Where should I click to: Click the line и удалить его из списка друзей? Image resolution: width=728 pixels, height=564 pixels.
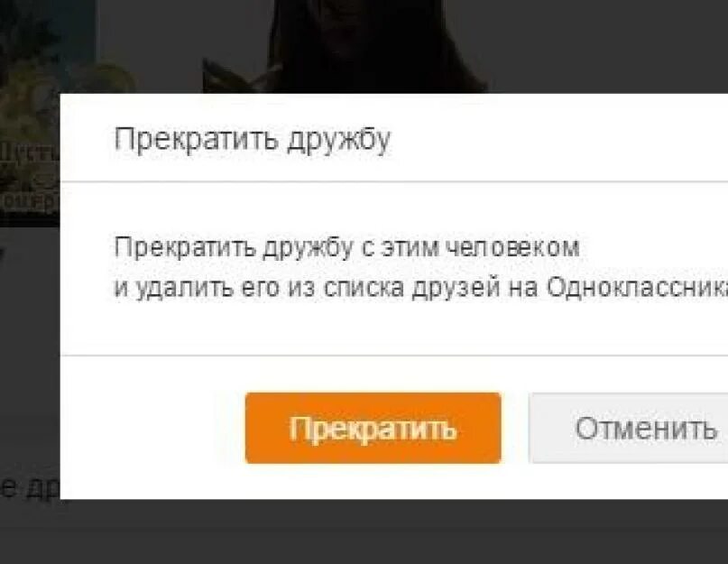pyautogui.click(x=307, y=287)
